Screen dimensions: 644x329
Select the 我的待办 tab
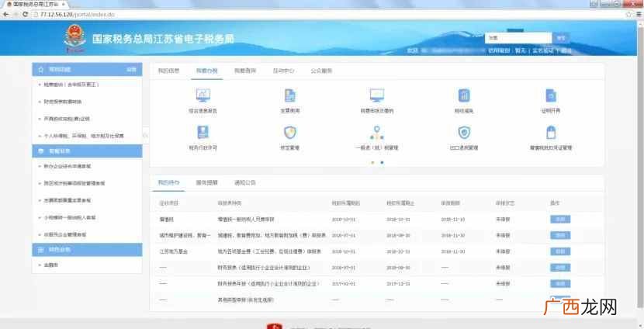point(169,183)
